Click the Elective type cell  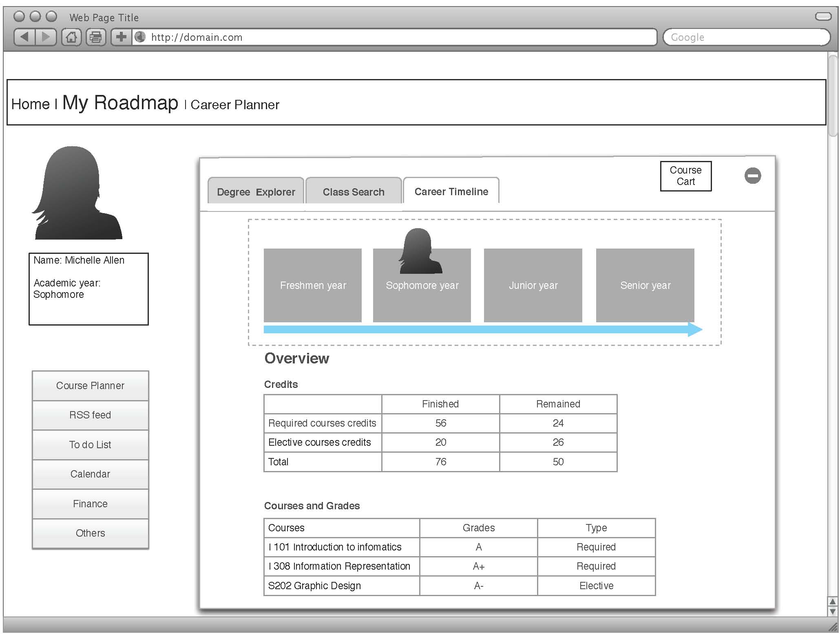(596, 586)
